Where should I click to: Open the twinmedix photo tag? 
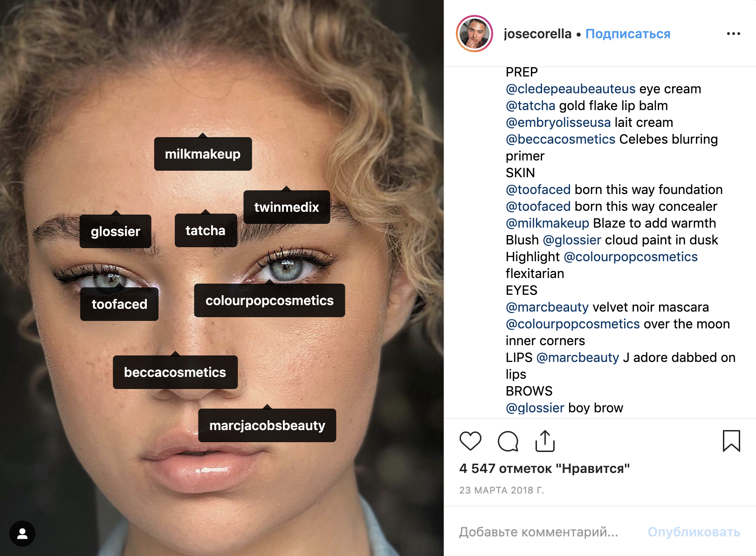(x=287, y=207)
